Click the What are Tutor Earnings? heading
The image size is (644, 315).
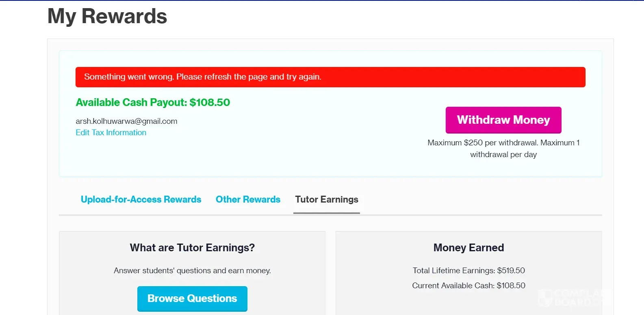point(192,248)
